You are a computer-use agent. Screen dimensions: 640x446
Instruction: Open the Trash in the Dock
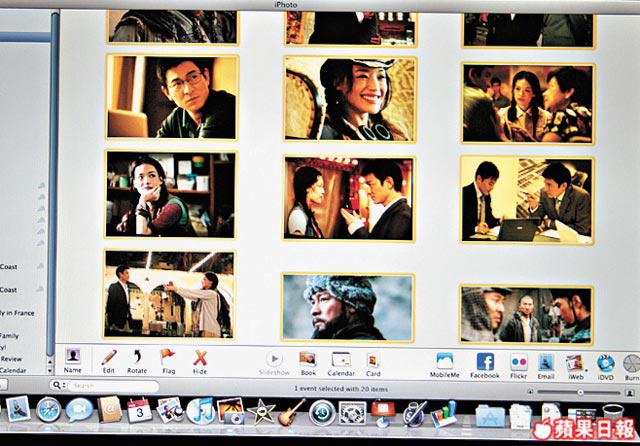coord(613,413)
